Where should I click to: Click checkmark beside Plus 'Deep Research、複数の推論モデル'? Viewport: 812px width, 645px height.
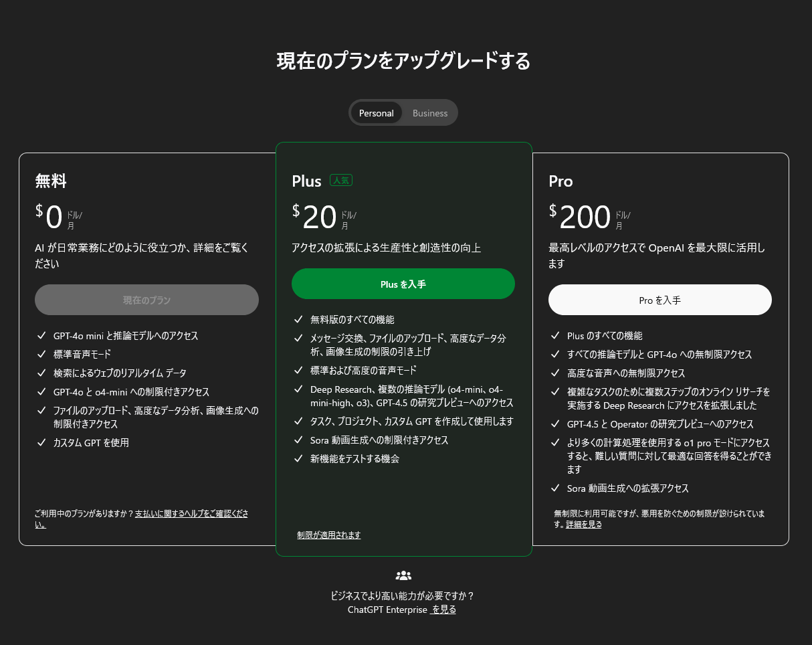point(298,389)
